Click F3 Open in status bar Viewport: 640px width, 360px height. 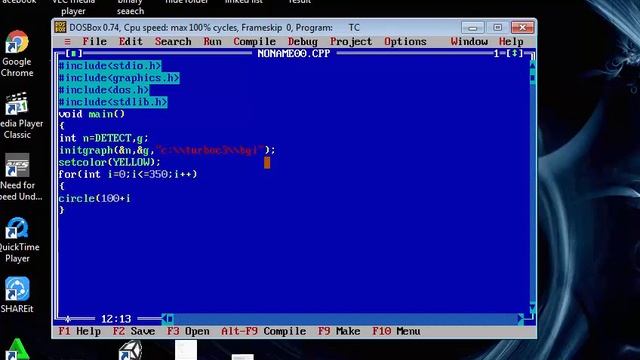pyautogui.click(x=188, y=331)
